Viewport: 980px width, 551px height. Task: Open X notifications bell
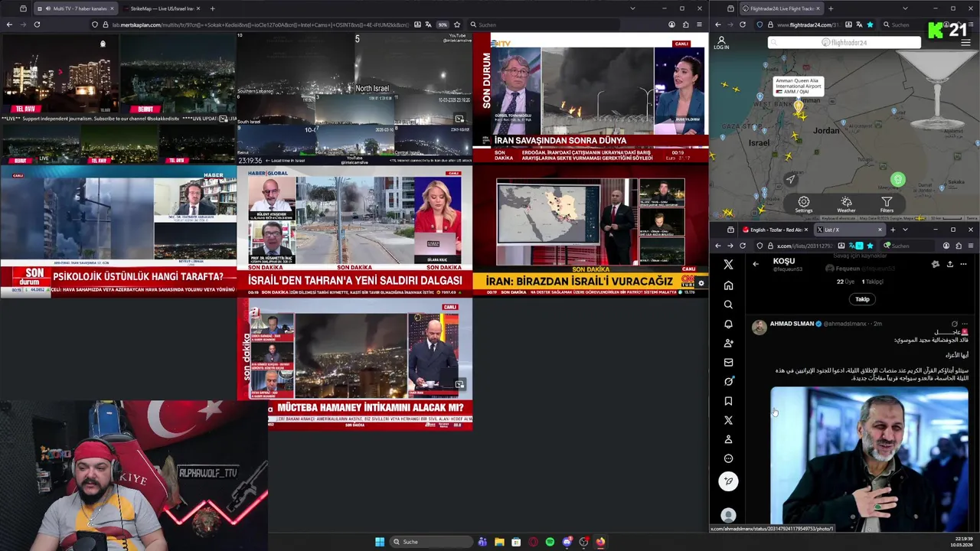[x=728, y=324]
